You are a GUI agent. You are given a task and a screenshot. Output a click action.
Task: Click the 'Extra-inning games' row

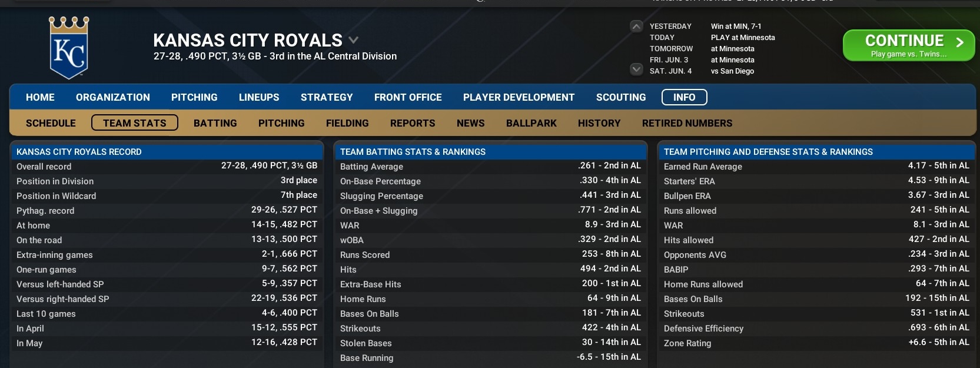pos(167,254)
